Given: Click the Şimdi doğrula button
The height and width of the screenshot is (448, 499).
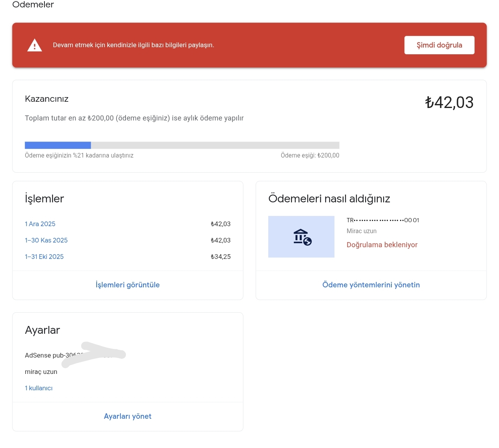Looking at the screenshot, I should tap(439, 45).
